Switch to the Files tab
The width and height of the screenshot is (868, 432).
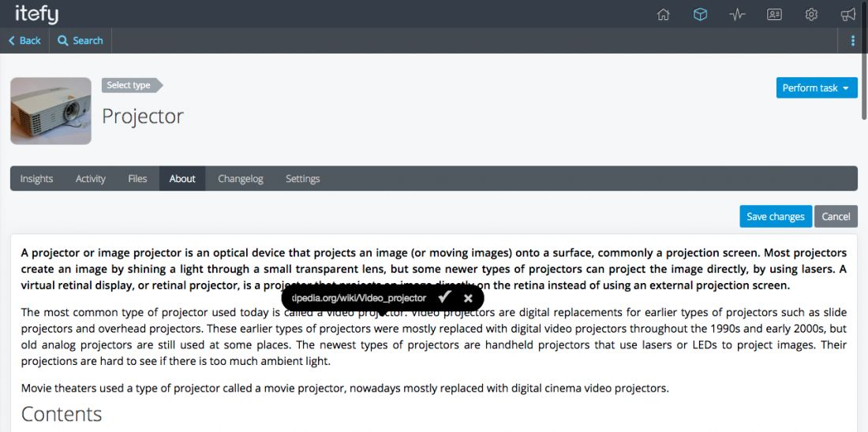click(137, 179)
